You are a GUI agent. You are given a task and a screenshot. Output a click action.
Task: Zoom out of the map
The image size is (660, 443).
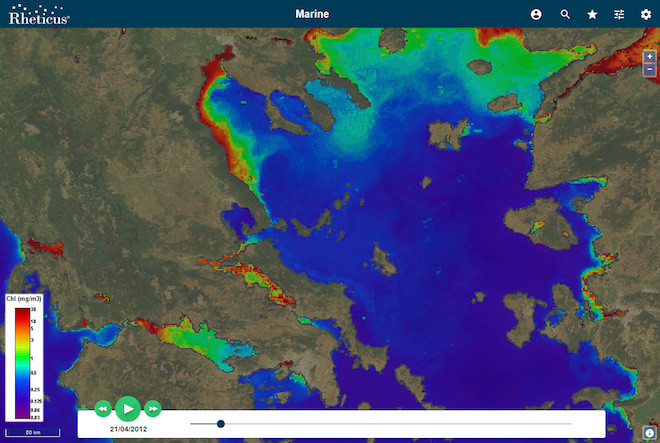[649, 71]
